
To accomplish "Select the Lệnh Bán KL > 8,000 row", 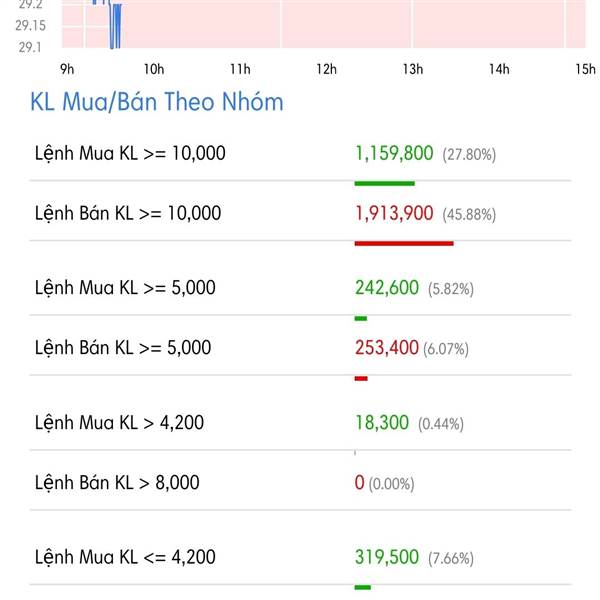I will pos(300,483).
